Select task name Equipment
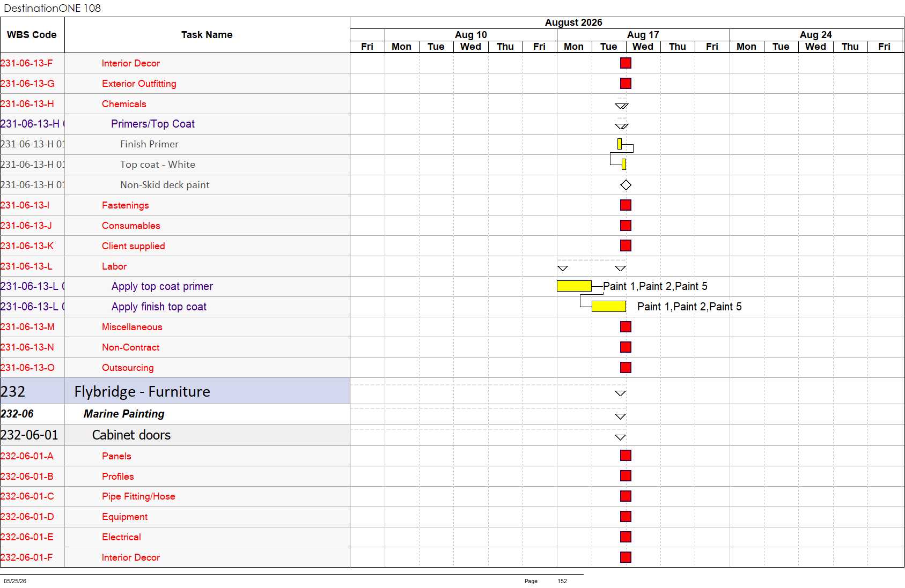The image size is (905, 588). coord(124,517)
